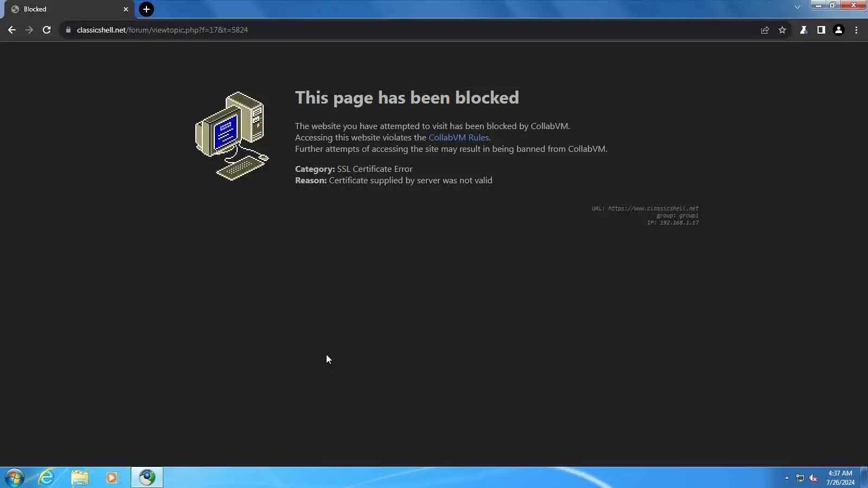Image resolution: width=868 pixels, height=488 pixels.
Task: Minimize the browser window
Action: [x=818, y=5]
